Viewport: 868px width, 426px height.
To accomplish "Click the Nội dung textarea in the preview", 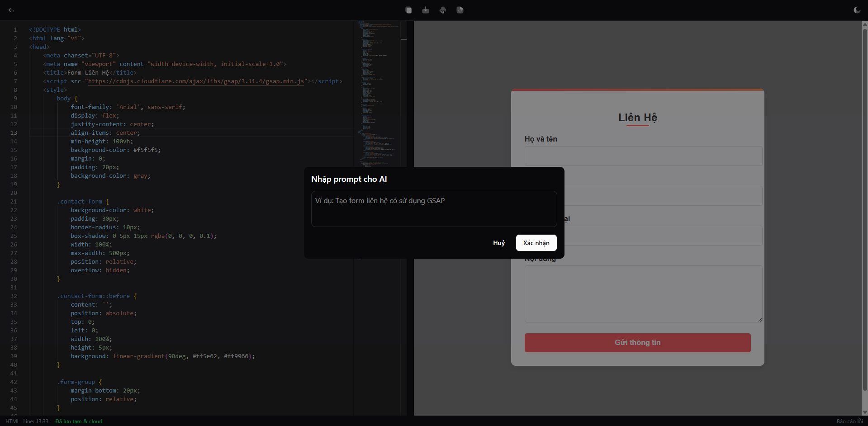I will point(643,294).
